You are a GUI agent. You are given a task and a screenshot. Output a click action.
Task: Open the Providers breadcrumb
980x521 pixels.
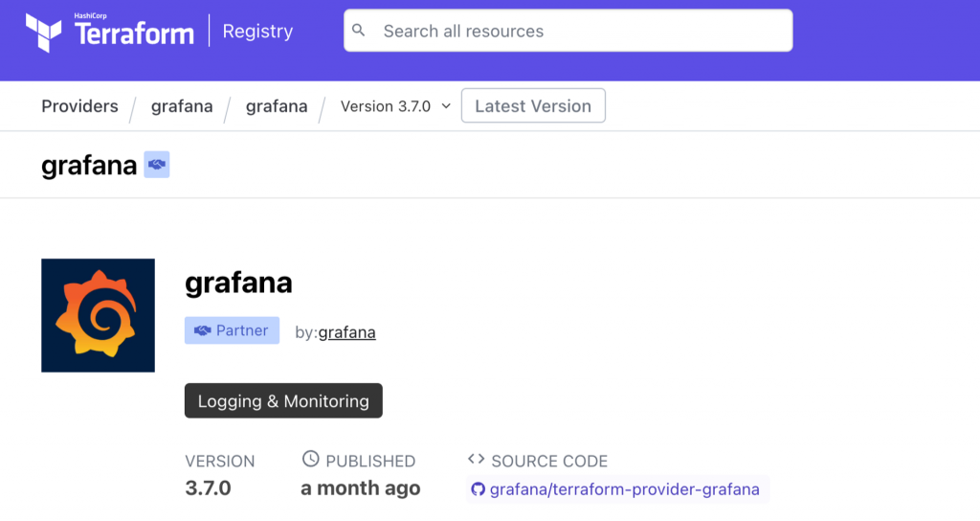click(x=79, y=105)
